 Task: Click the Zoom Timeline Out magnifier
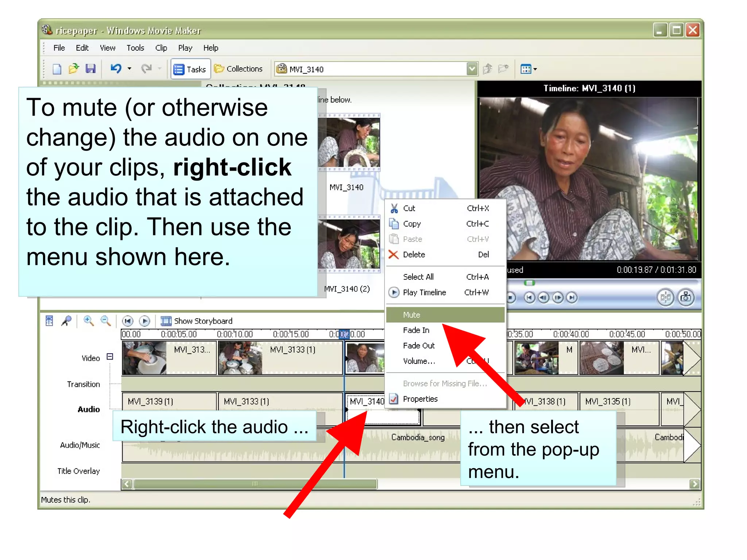coord(105,321)
